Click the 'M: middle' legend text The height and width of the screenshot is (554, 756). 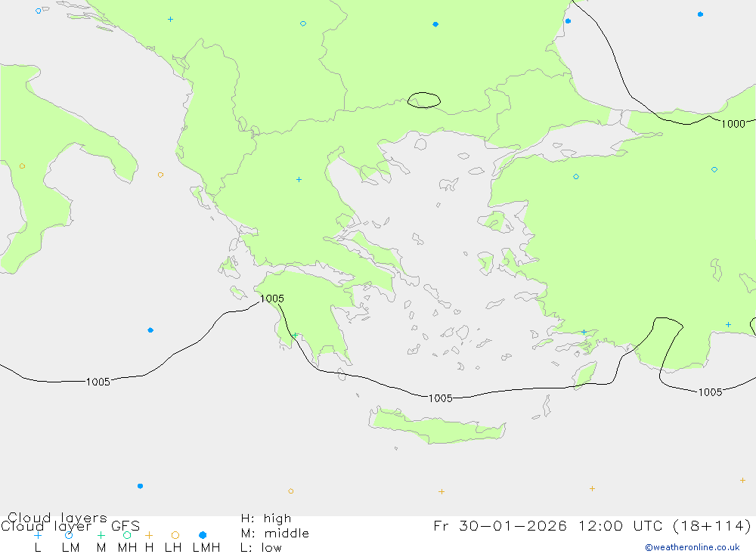pos(275,534)
